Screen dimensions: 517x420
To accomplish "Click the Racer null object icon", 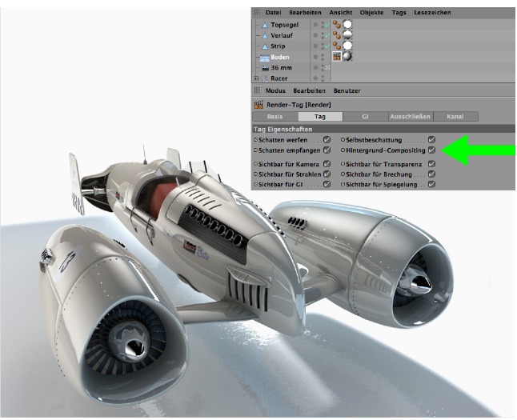I will (266, 78).
